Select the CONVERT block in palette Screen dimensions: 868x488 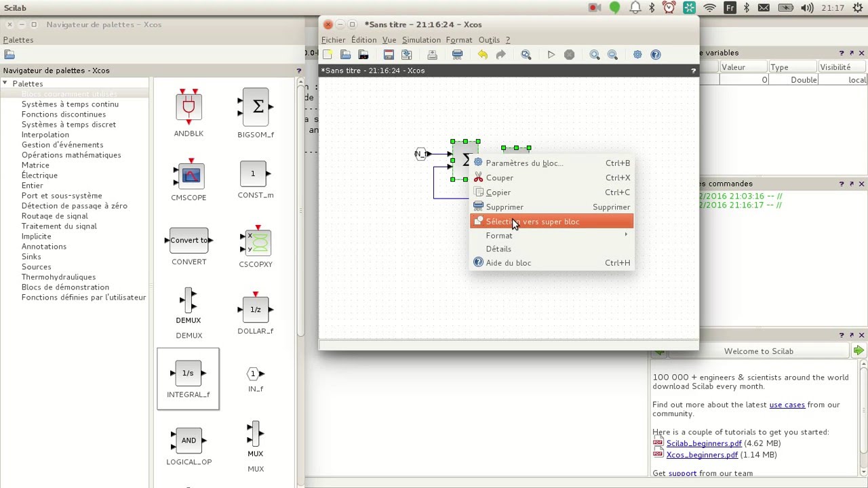189,247
